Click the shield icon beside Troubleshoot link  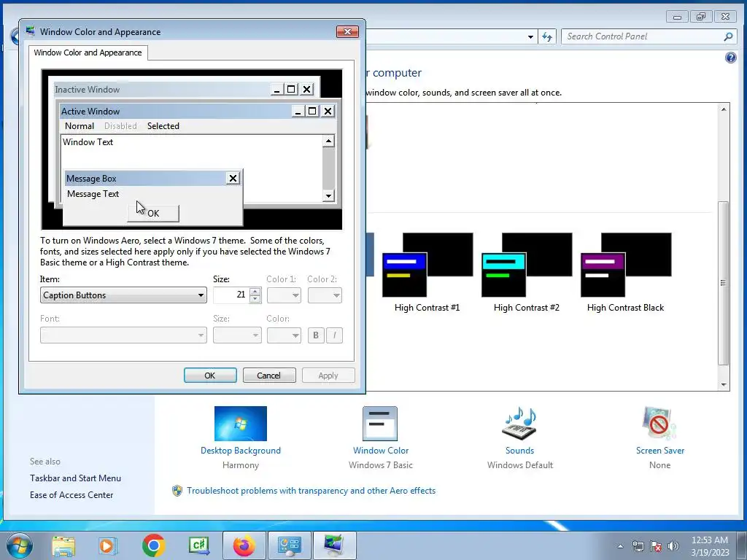pos(177,491)
